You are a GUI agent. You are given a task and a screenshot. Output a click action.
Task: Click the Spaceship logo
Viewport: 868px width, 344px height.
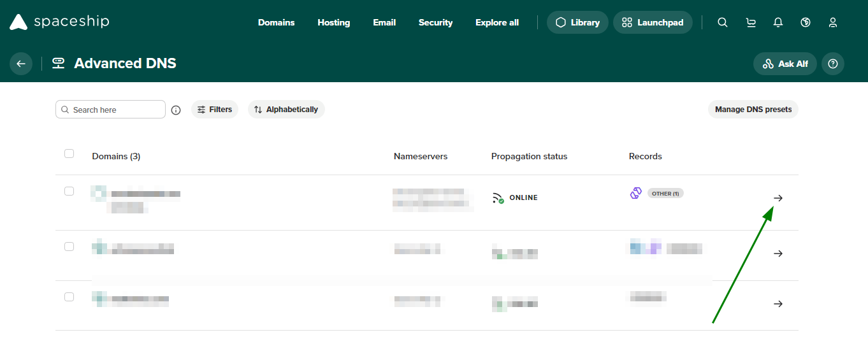point(59,22)
